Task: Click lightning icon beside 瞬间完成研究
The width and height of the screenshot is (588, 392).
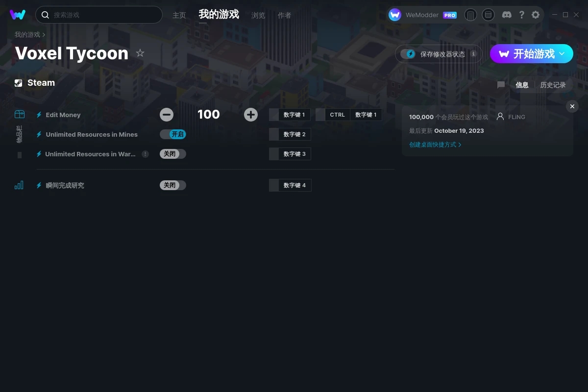Action: pyautogui.click(x=39, y=185)
